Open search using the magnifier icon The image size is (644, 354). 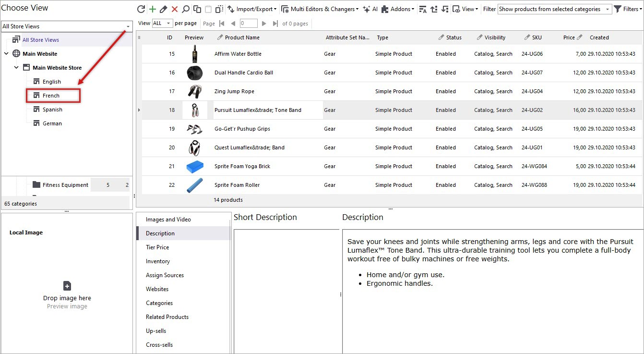(x=186, y=9)
